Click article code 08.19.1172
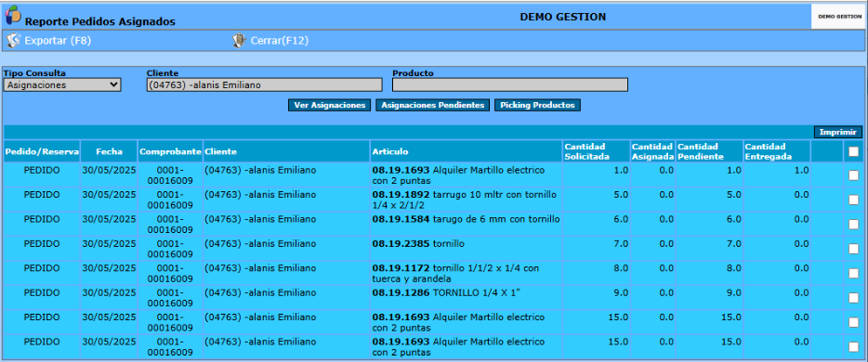This screenshot has height=362, width=868. pyautogui.click(x=401, y=268)
